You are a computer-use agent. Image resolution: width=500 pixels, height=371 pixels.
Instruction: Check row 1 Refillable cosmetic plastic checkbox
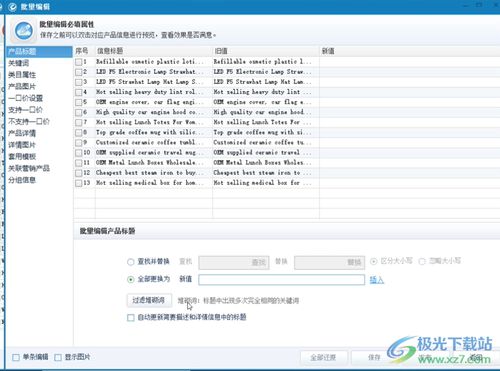(78, 62)
